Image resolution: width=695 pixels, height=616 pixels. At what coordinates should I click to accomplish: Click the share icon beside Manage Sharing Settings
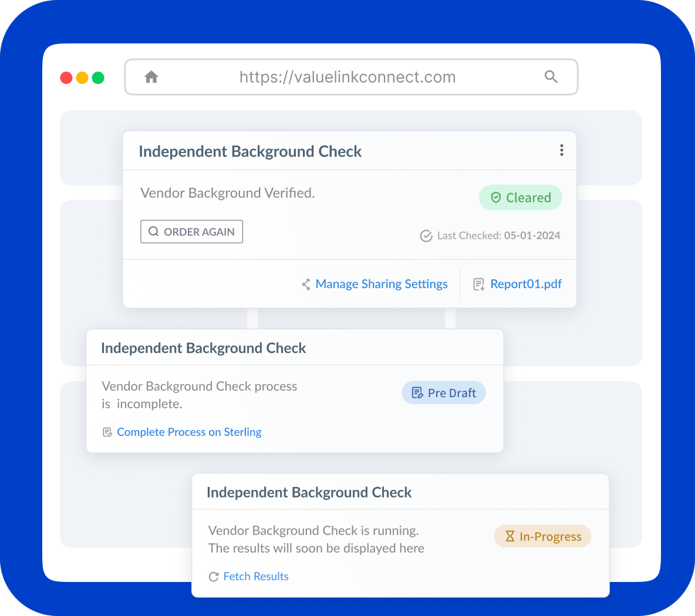click(306, 285)
